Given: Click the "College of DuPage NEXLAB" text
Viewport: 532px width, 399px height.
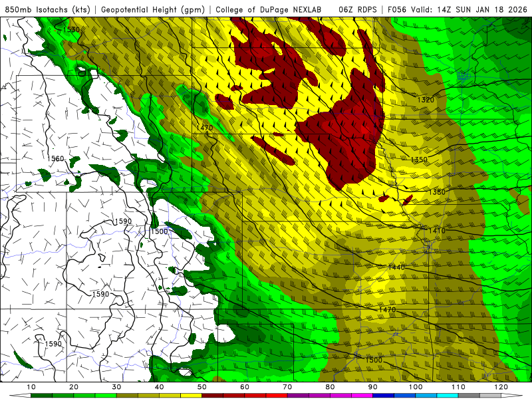Looking at the screenshot, I should click(x=269, y=9).
